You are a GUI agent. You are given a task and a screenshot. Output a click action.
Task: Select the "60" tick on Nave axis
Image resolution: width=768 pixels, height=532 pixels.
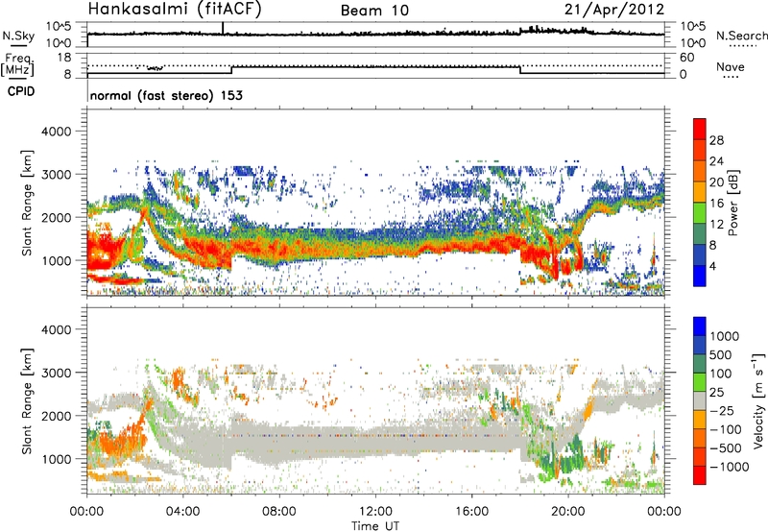(686, 58)
